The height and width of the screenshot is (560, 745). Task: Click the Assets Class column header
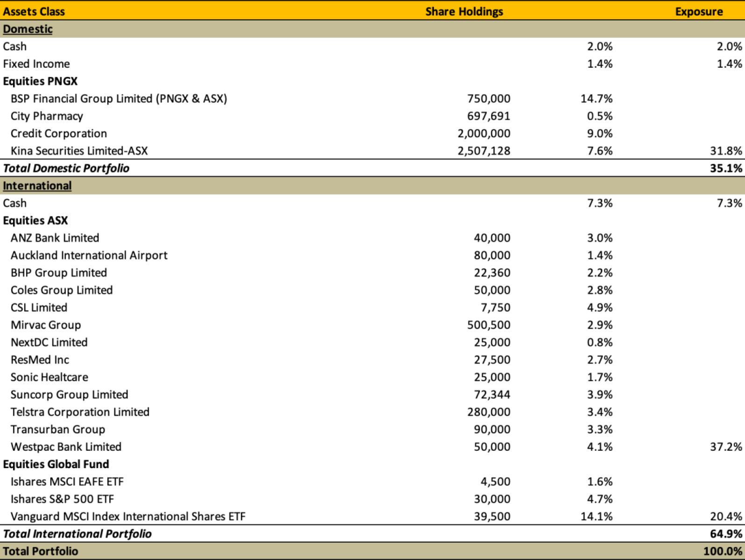[x=34, y=11]
